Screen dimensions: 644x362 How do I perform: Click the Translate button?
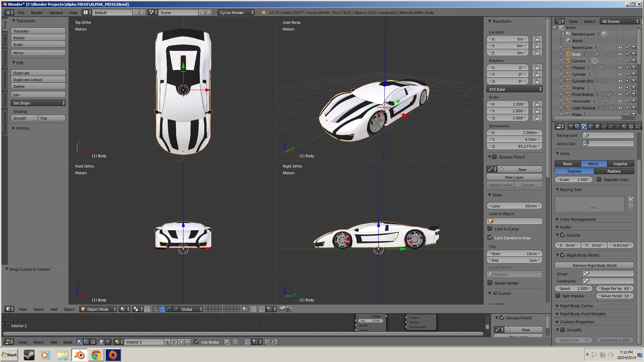38,31
